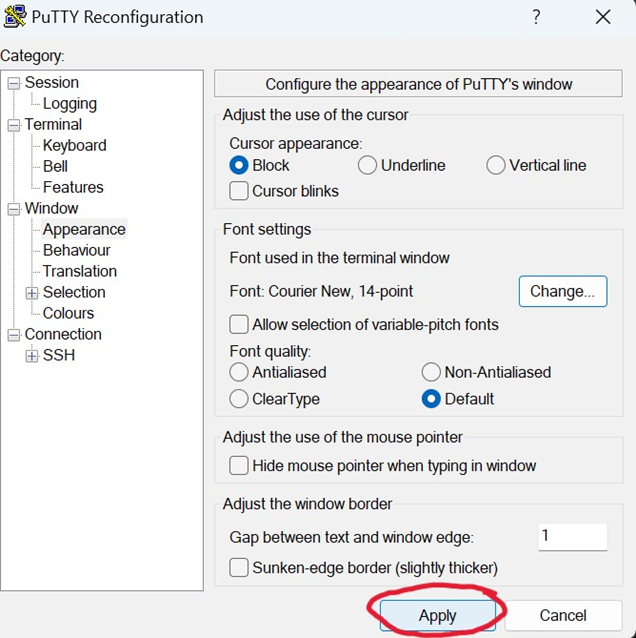Open the Font Change... dialog
This screenshot has height=638, width=636.
click(563, 291)
